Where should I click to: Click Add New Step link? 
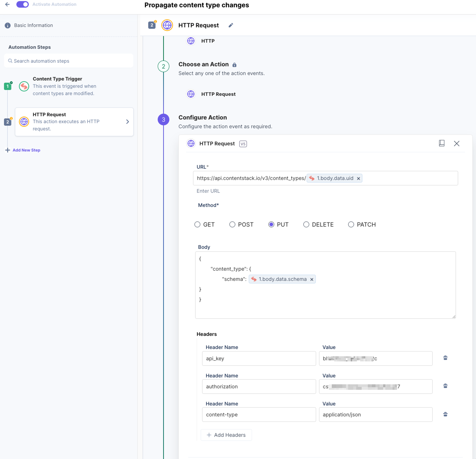26,150
